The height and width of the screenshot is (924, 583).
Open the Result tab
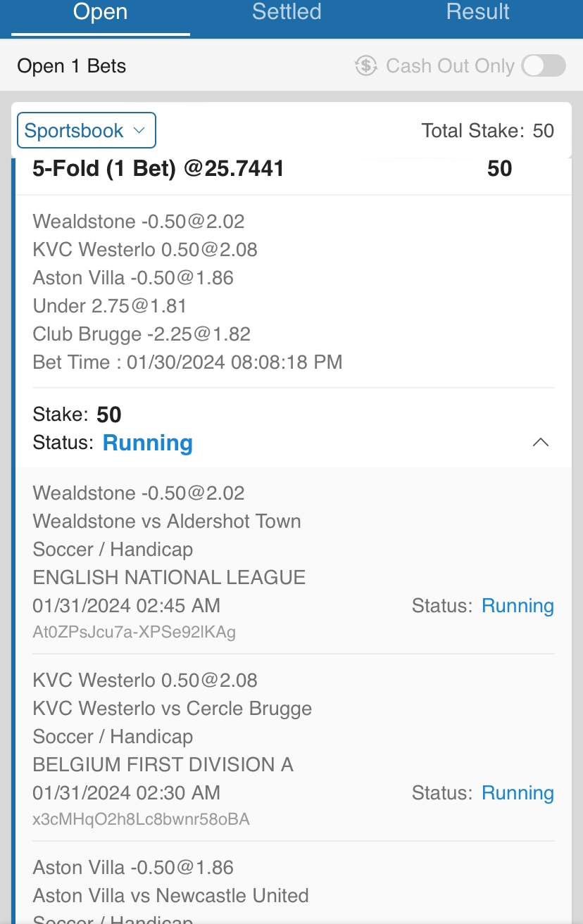[x=477, y=12]
